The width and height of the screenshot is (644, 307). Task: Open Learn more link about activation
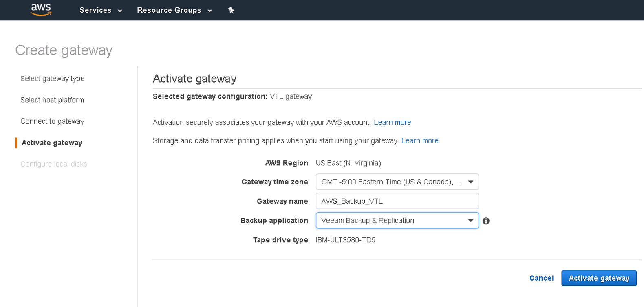tap(392, 122)
